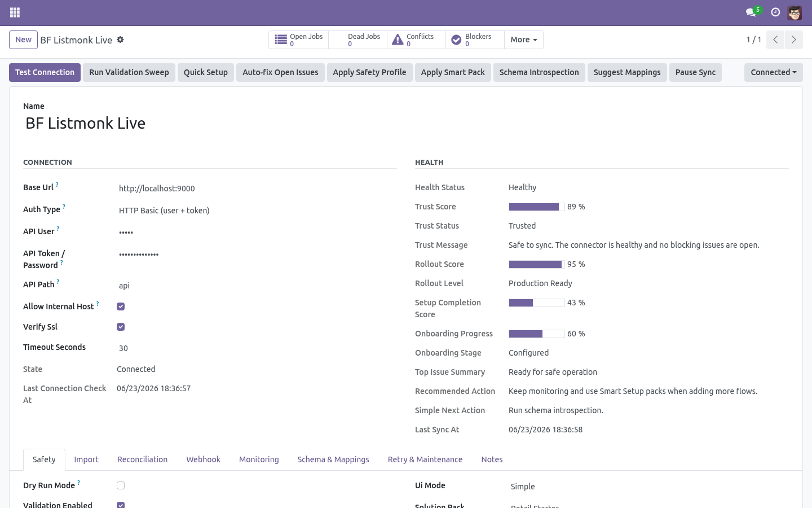812x508 pixels.
Task: Show the API Token / Password help tooltip
Action: tap(61, 262)
